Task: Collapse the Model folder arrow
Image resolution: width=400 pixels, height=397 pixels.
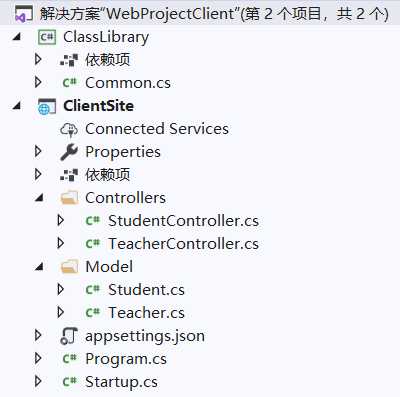Action: 39,267
